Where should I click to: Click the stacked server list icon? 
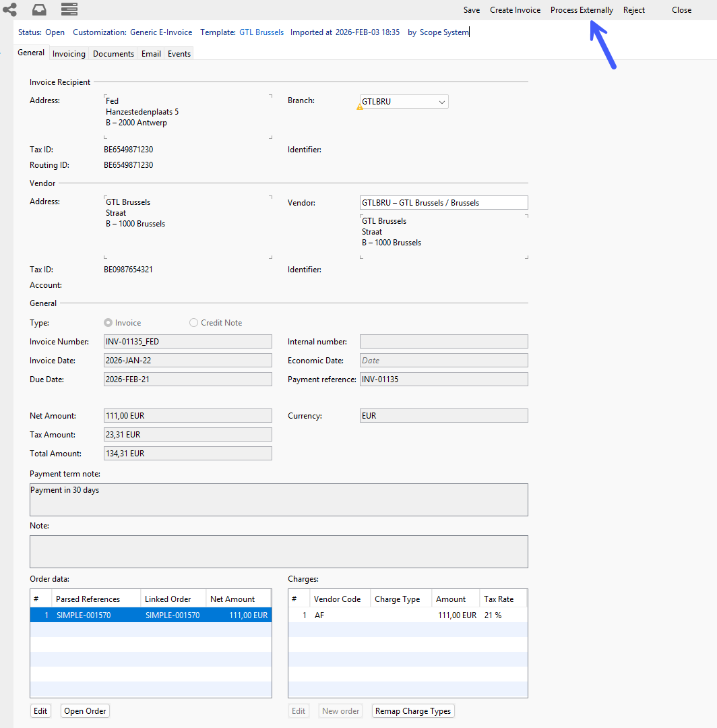pyautogui.click(x=69, y=9)
